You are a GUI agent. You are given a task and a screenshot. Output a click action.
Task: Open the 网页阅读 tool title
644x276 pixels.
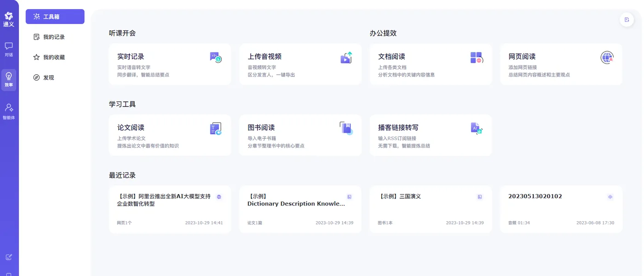[x=522, y=57]
